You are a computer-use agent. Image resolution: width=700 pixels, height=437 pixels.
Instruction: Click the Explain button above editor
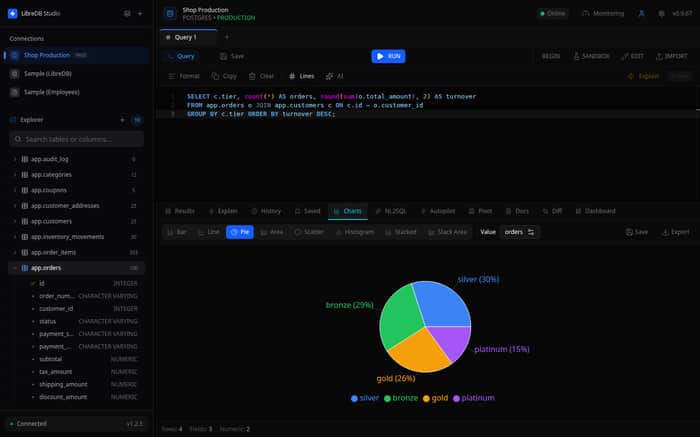click(643, 76)
